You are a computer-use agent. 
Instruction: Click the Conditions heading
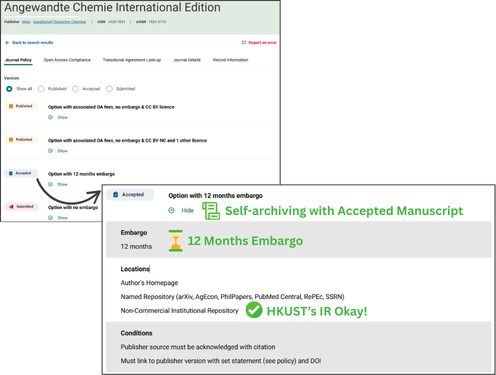[x=136, y=333]
